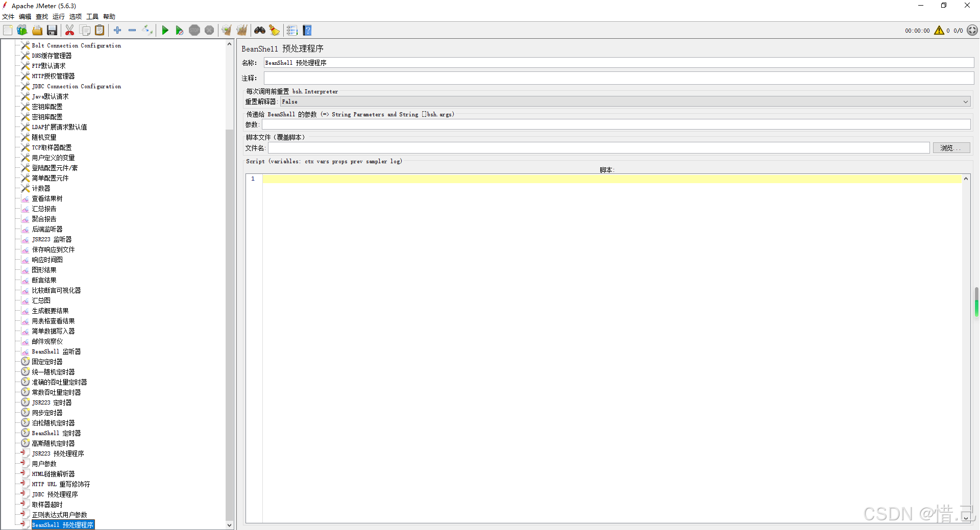Open the 编辑 menu

(25, 17)
